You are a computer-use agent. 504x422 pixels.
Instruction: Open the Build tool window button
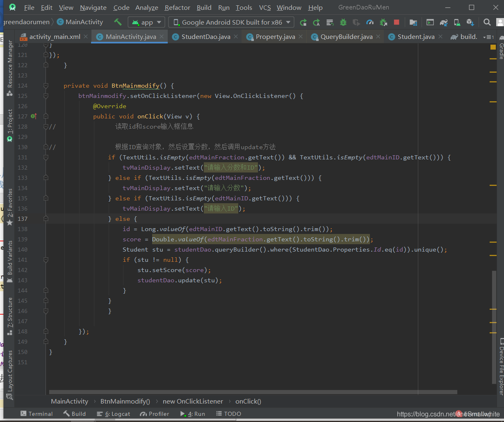74,414
